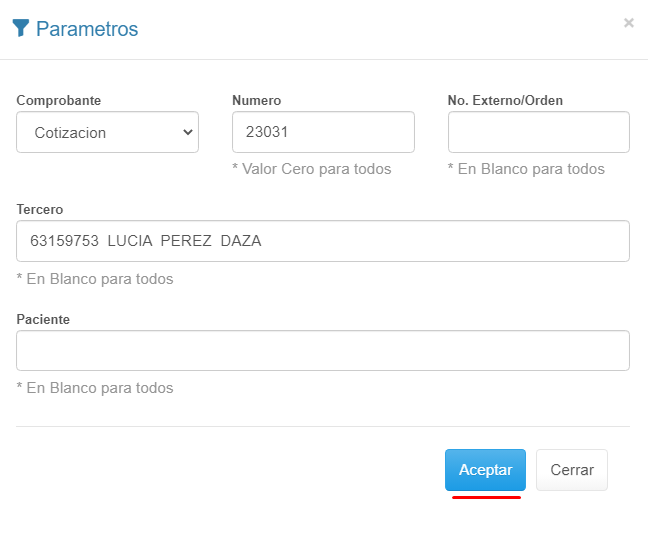Select the Tercero field with LUCIA PEREZ DAZA
Screen dimensions: 648x542
point(323,241)
